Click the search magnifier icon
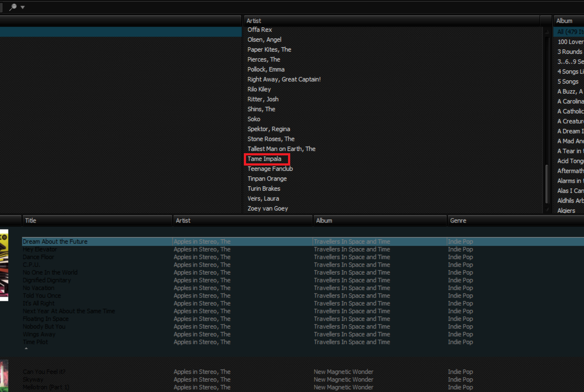The width and height of the screenshot is (584, 392). click(x=13, y=7)
